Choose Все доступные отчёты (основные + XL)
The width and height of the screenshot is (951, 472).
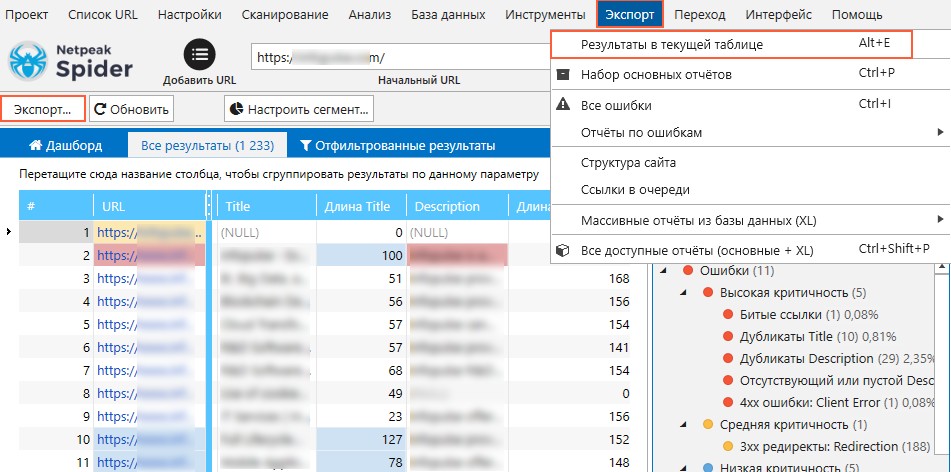pyautogui.click(x=696, y=249)
